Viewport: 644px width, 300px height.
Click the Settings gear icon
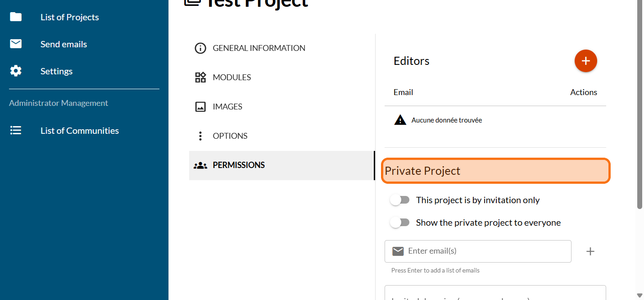[x=16, y=71]
